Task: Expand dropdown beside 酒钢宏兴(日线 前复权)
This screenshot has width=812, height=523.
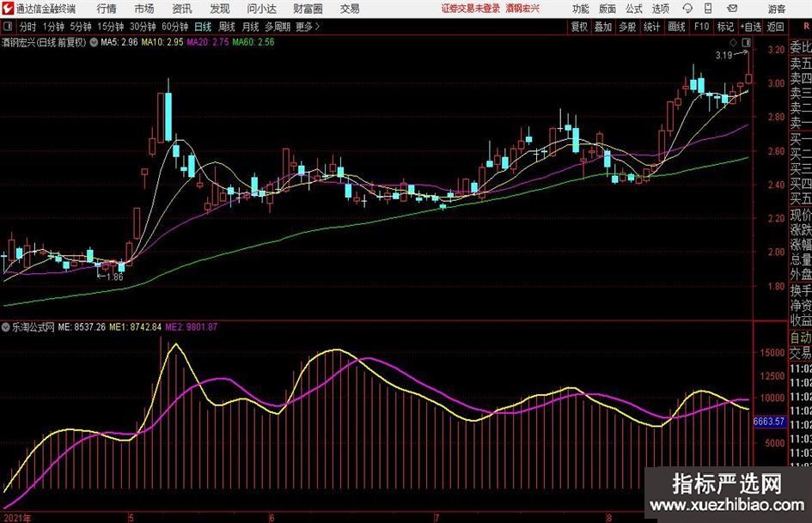Action: point(94,42)
